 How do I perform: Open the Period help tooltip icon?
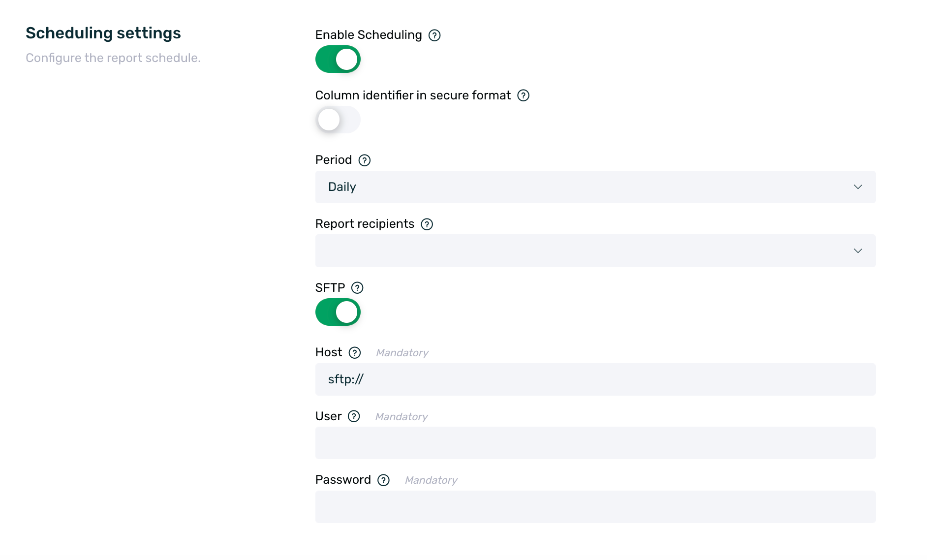point(365,160)
